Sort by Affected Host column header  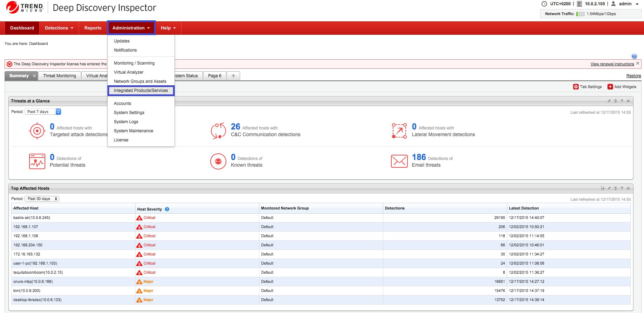tap(73, 208)
